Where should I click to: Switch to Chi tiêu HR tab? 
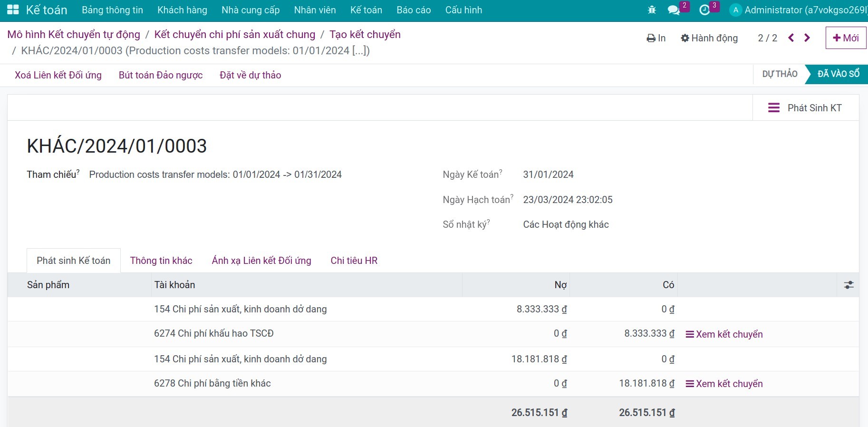coord(354,261)
